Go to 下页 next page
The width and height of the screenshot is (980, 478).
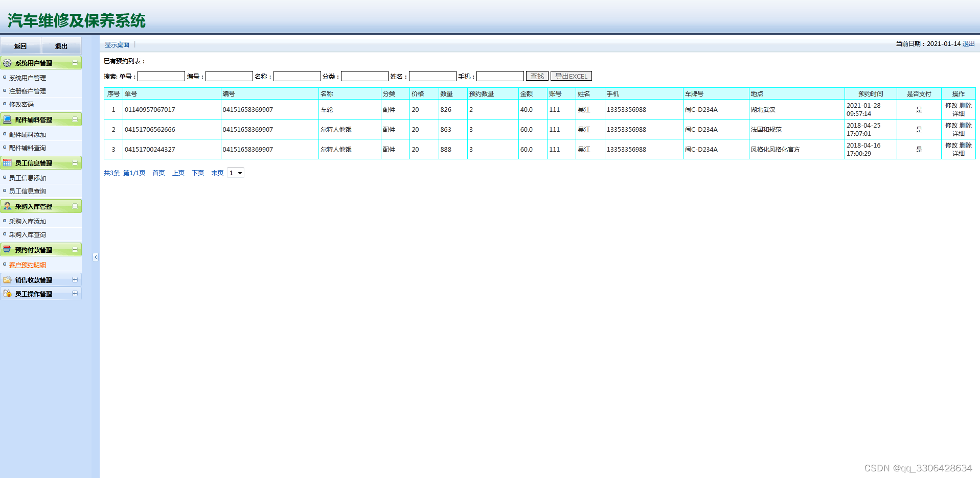(x=198, y=173)
